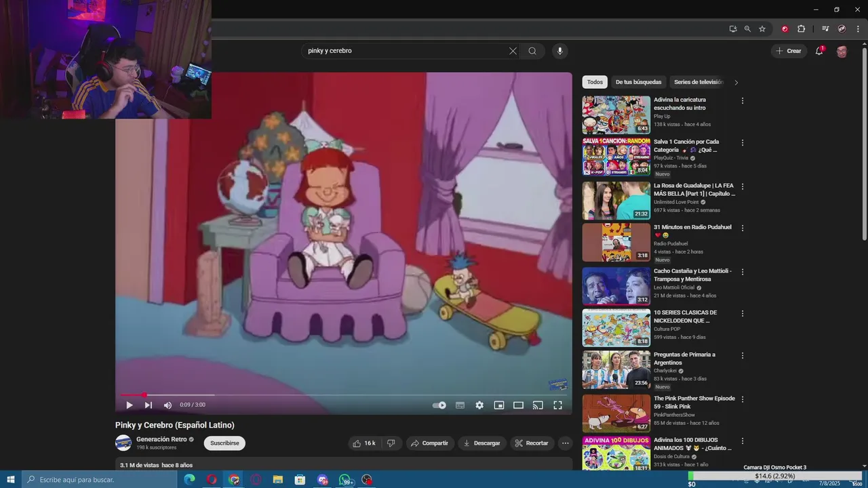
Task: Open options for '10 SERIES CLASICAS' video
Action: click(743, 314)
